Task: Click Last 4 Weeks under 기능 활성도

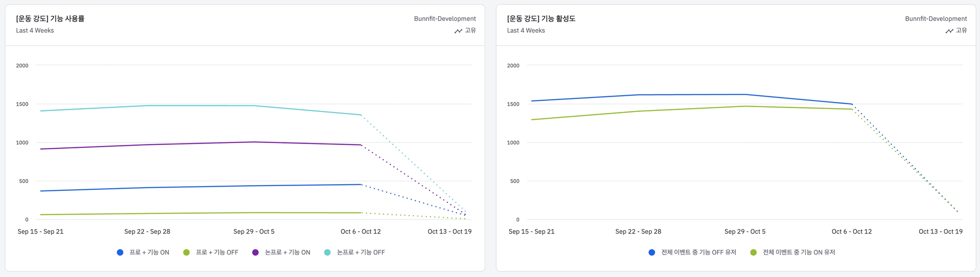Action: pos(526,31)
